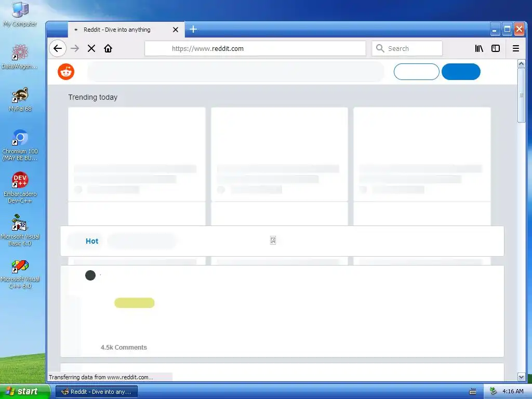Click the dark round subreddit avatar in post
Viewport: 532px width, 399px height.
[x=90, y=275]
